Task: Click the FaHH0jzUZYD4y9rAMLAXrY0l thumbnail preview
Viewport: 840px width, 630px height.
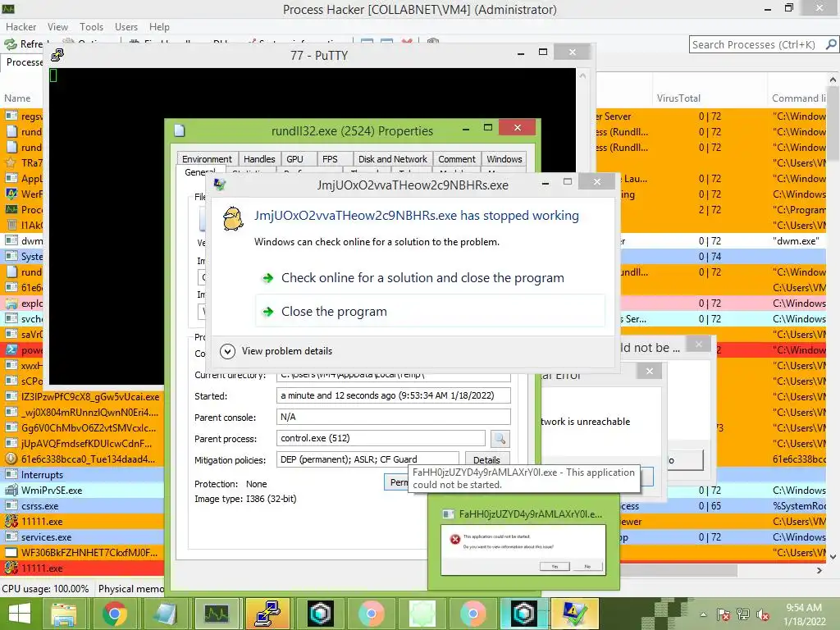Action: (x=523, y=550)
